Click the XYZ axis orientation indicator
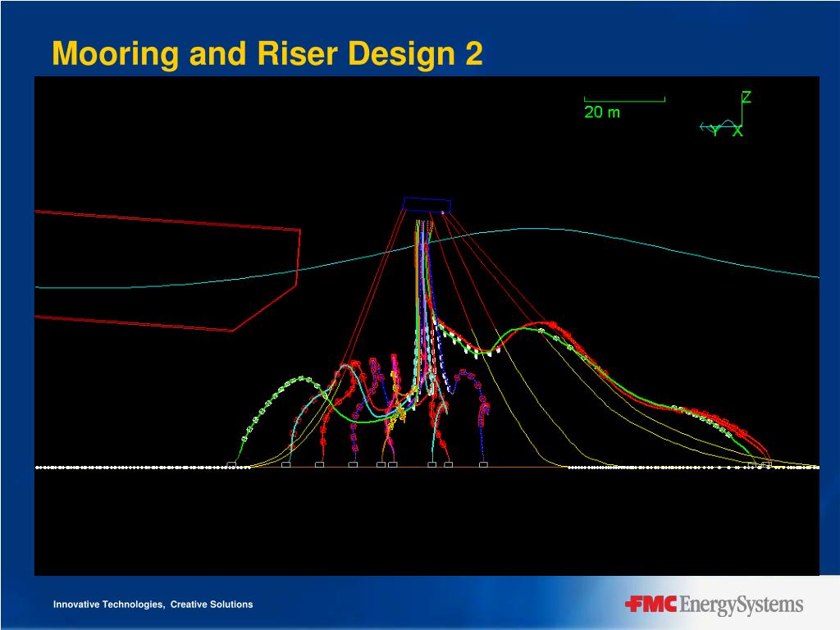This screenshot has width=840, height=630. [x=726, y=114]
